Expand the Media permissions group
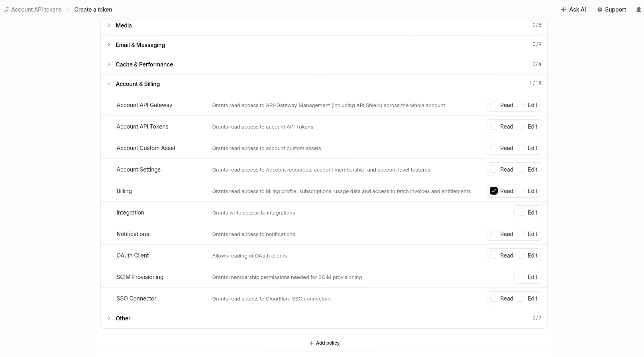644x357 pixels. point(324,25)
